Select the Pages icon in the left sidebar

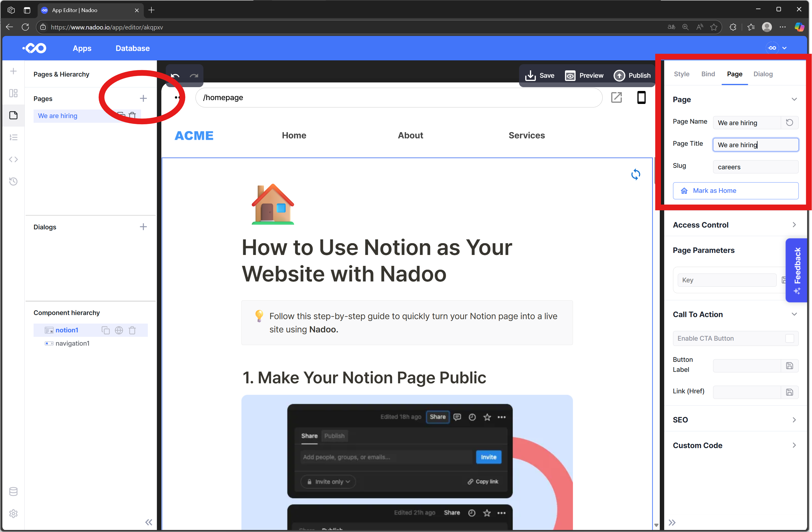(14, 115)
